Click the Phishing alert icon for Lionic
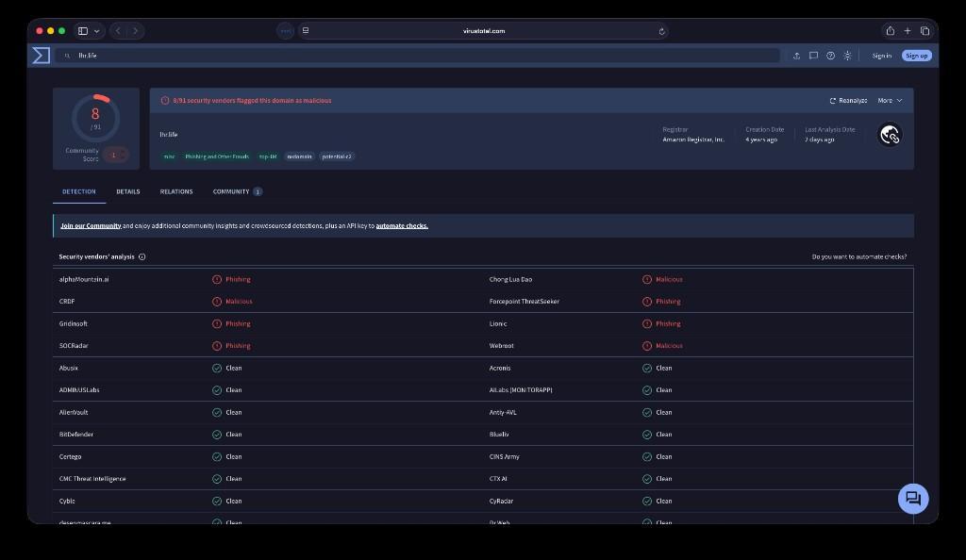Image resolution: width=966 pixels, height=560 pixels. [647, 323]
